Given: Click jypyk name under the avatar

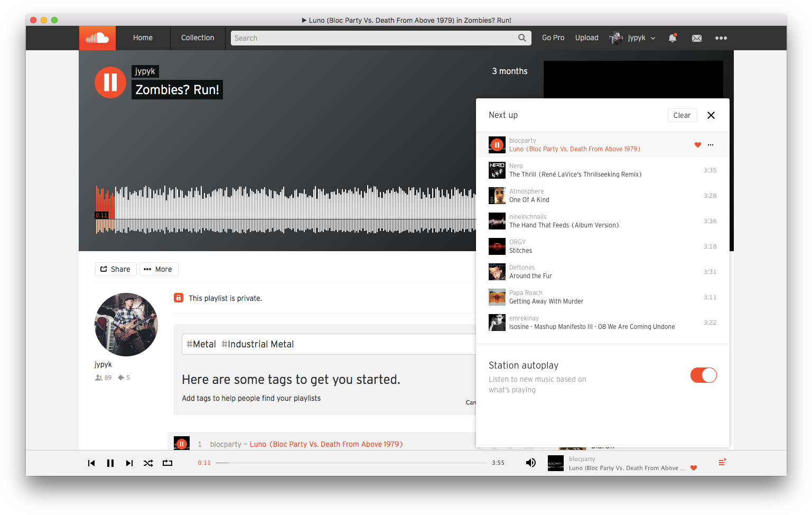Looking at the screenshot, I should [103, 364].
